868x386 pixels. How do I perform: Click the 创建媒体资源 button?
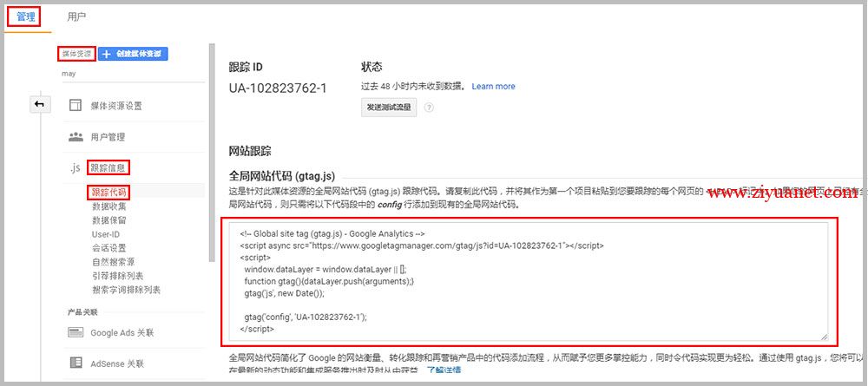coord(133,54)
